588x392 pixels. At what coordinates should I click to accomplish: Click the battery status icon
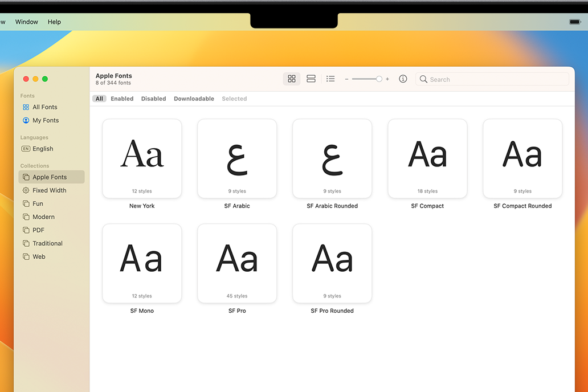(575, 22)
